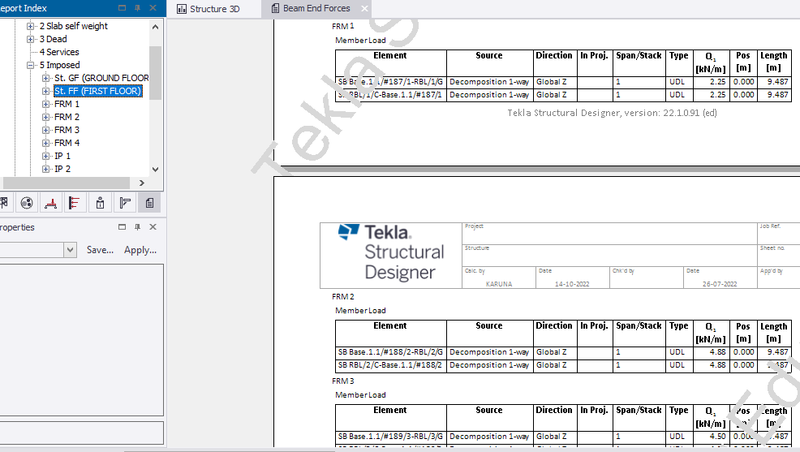The height and width of the screenshot is (452, 800).
Task: Click the Report Index vertical scrollbar thumb
Action: [x=156, y=72]
